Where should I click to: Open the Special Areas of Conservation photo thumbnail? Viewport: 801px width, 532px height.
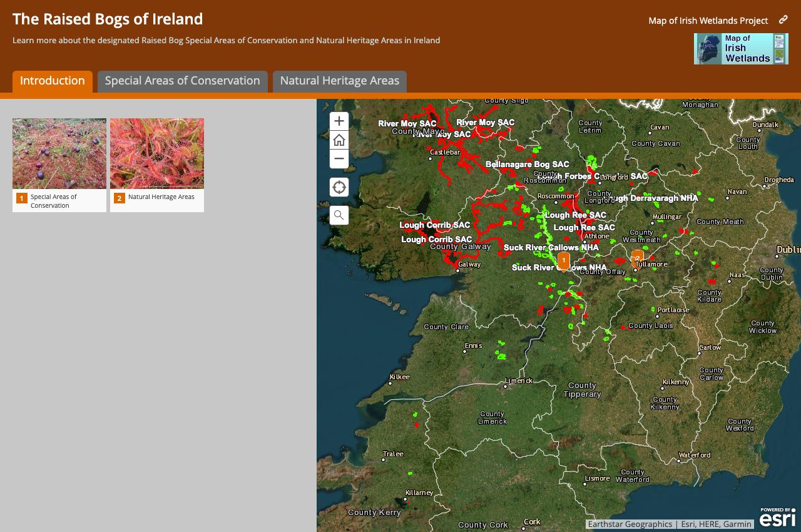59,153
